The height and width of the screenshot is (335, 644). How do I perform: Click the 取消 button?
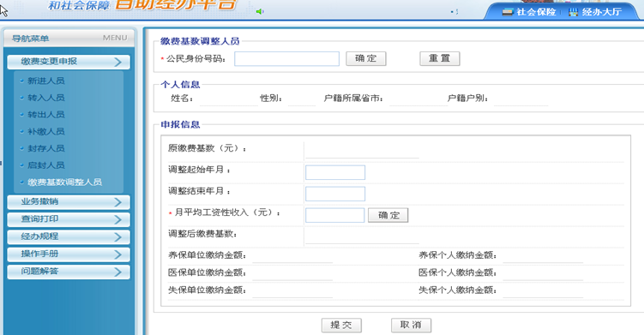point(411,326)
